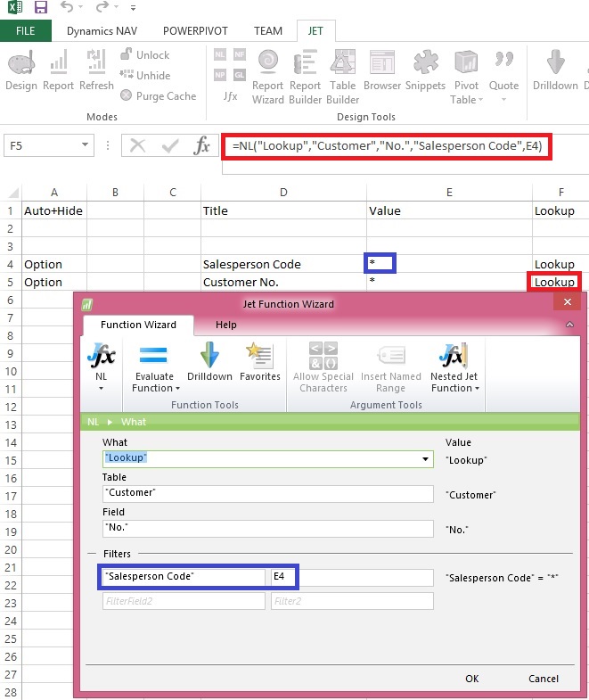
Task: Click the Design mode icon
Action: [21, 70]
